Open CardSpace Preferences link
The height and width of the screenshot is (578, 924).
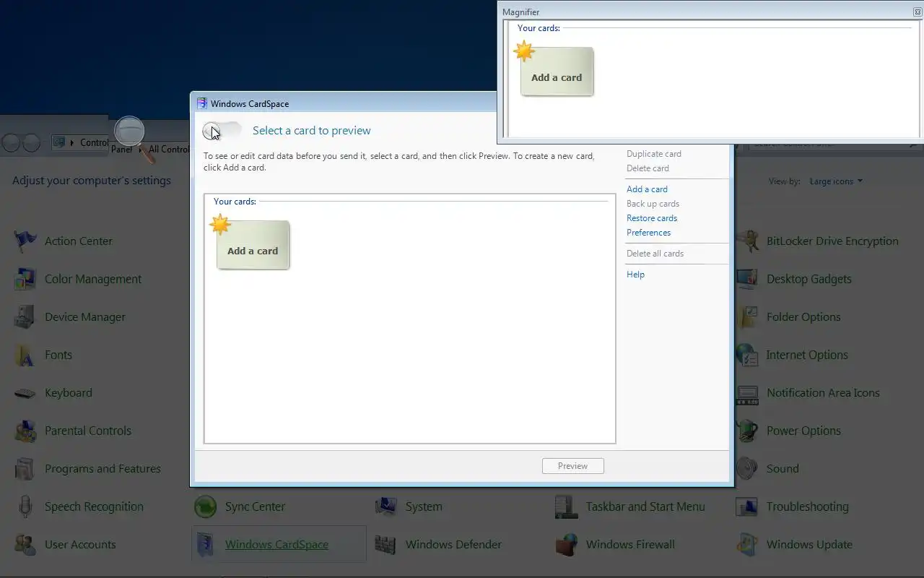tap(648, 233)
